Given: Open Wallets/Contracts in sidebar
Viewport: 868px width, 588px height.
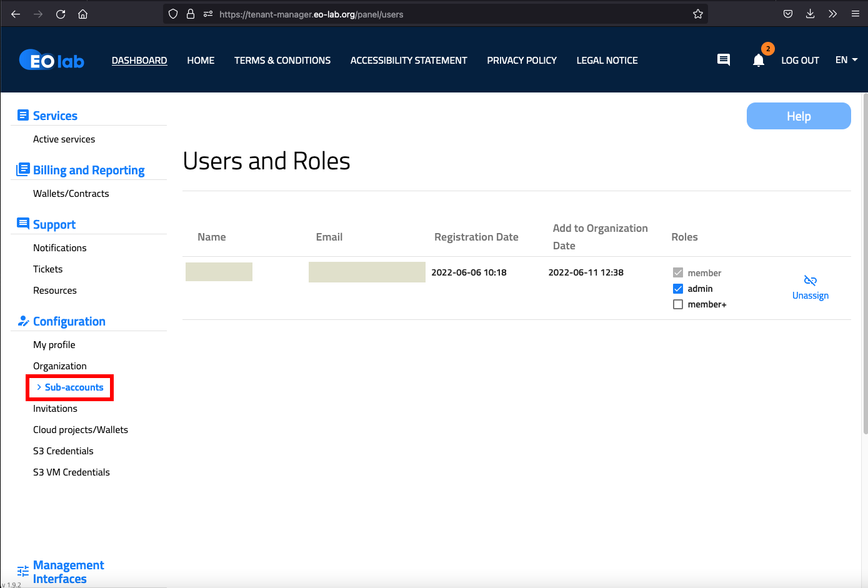Looking at the screenshot, I should click(71, 194).
